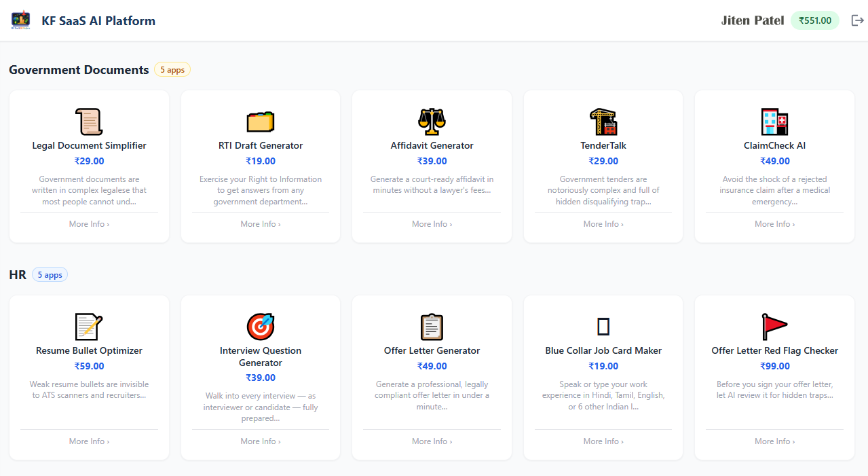Viewport: 868px width, 476px height.
Task: Open More Info for TenderTalk
Action: 603,223
